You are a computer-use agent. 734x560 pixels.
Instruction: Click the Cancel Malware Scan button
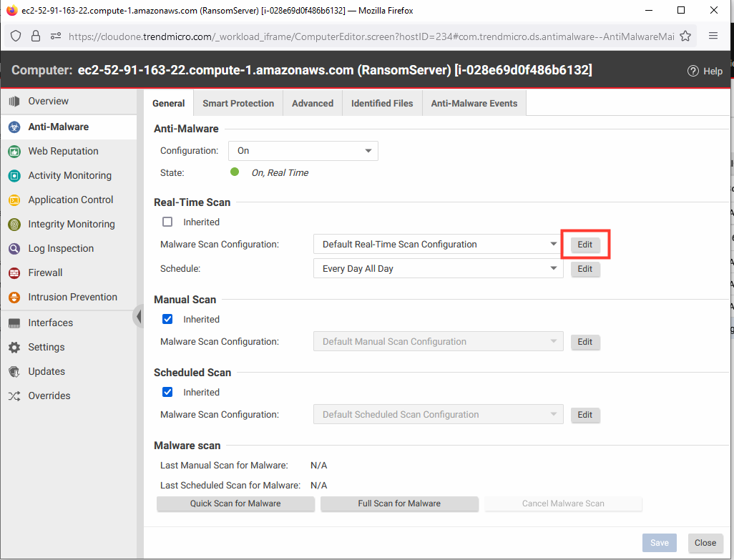pyautogui.click(x=563, y=503)
